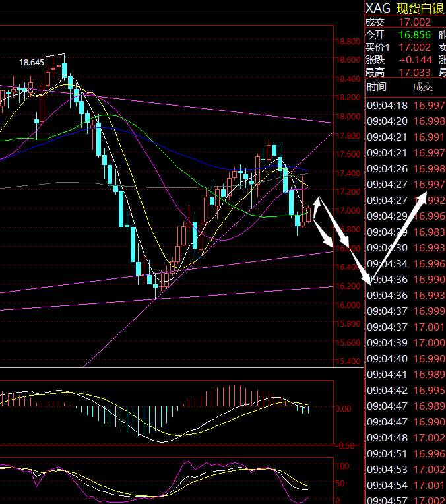446x504 pixels.
Task: Select the 买价1 label
Action: coord(377,47)
